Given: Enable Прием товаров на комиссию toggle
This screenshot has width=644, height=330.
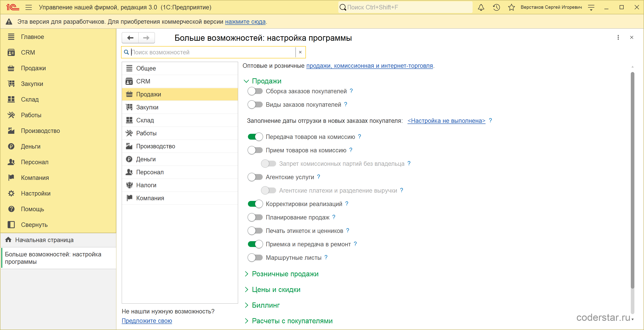Looking at the screenshot, I should pos(255,150).
